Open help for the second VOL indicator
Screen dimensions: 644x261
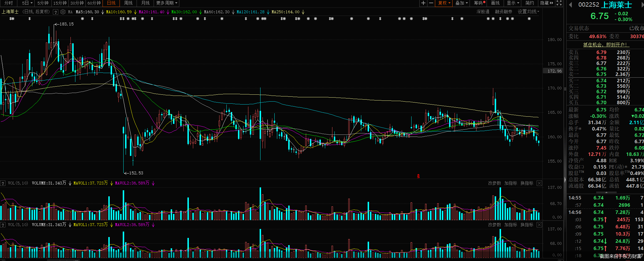click(x=3, y=225)
